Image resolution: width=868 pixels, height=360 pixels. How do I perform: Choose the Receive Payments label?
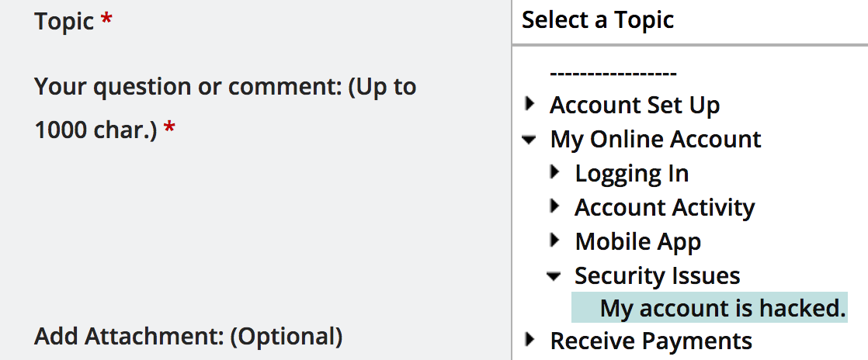point(651,341)
